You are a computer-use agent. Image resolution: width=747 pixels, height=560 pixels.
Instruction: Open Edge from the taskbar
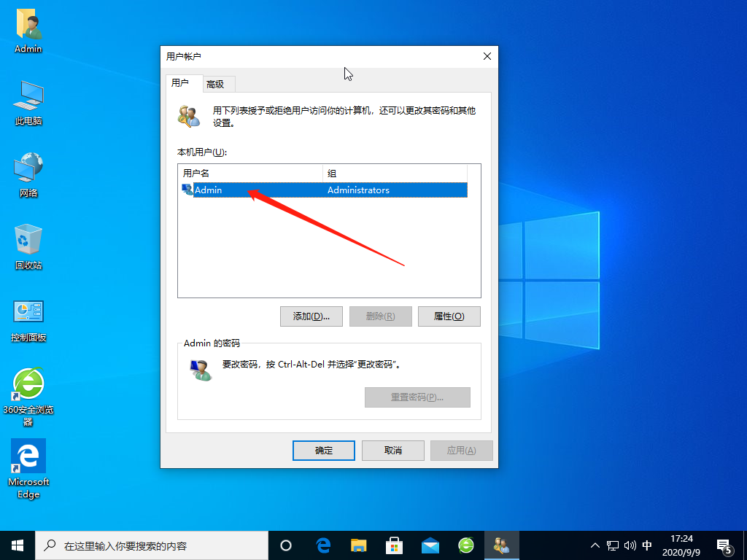point(323,545)
